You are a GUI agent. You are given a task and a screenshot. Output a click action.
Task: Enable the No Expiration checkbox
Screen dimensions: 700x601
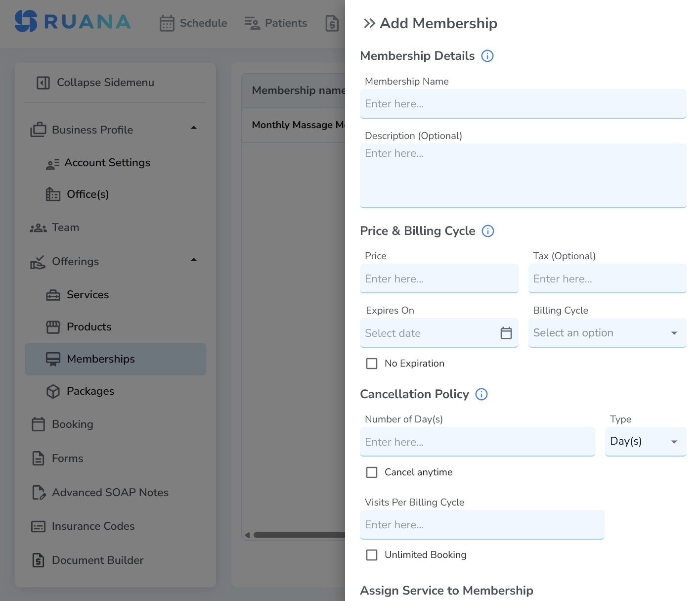pyautogui.click(x=372, y=364)
